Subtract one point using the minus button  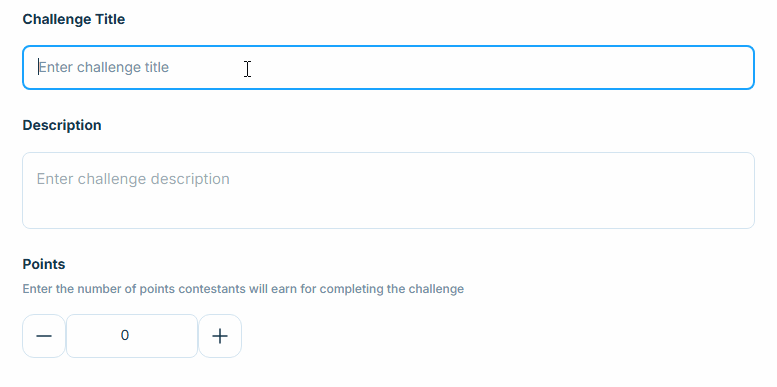pos(44,336)
